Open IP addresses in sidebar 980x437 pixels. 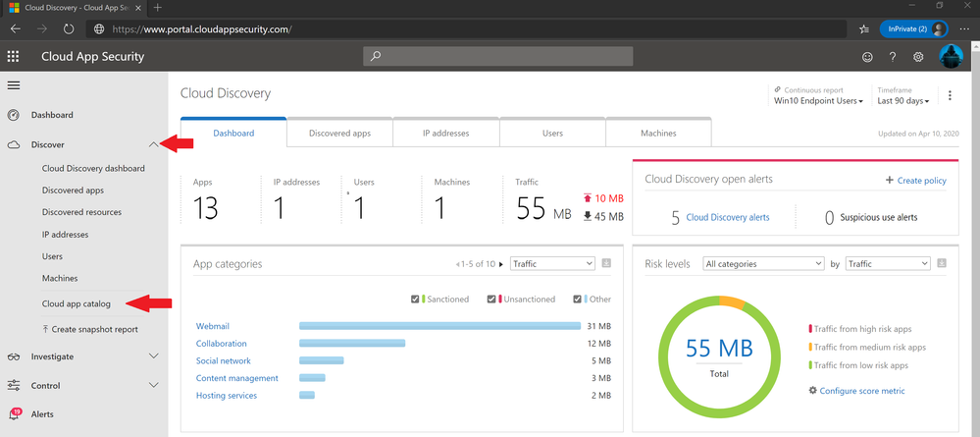65,235
